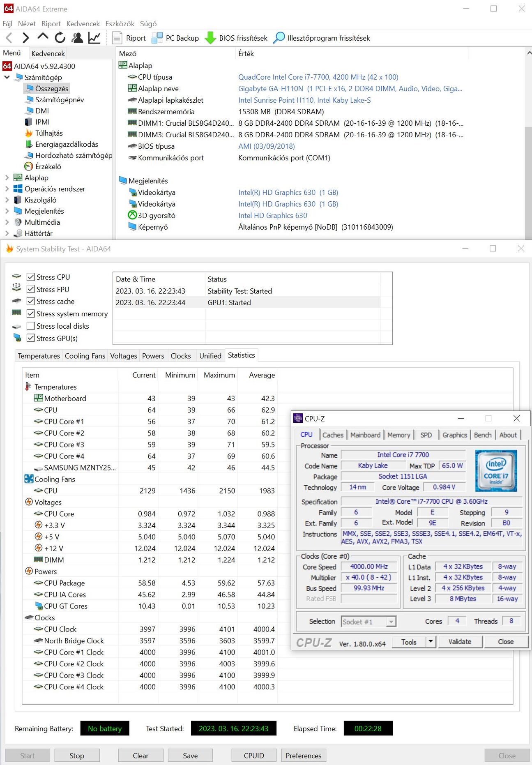Click BIOS frissítések green arrow
Viewport: 532px width, 765px height.
point(210,38)
